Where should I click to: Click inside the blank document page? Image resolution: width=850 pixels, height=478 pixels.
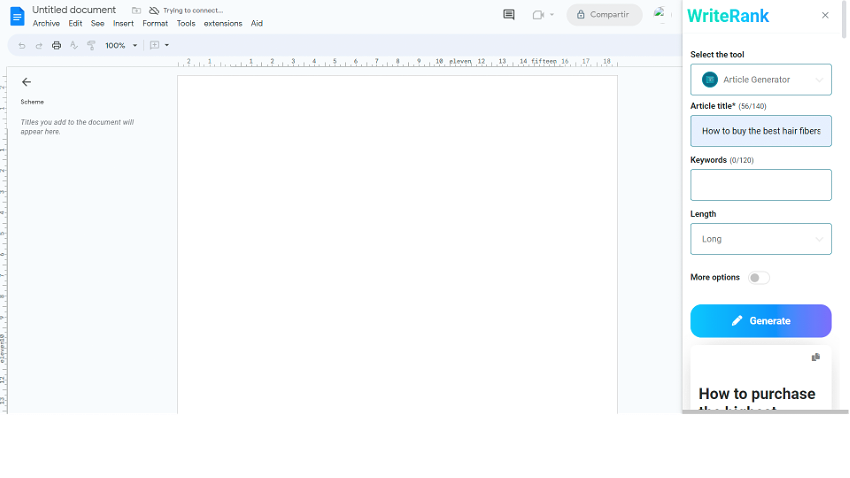coord(397,244)
